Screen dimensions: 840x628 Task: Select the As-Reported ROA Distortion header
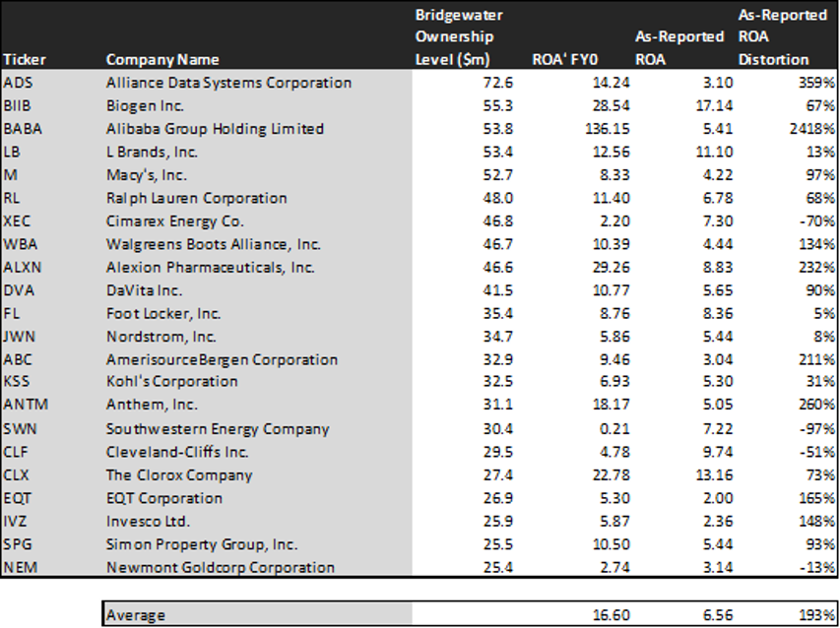[x=782, y=37]
